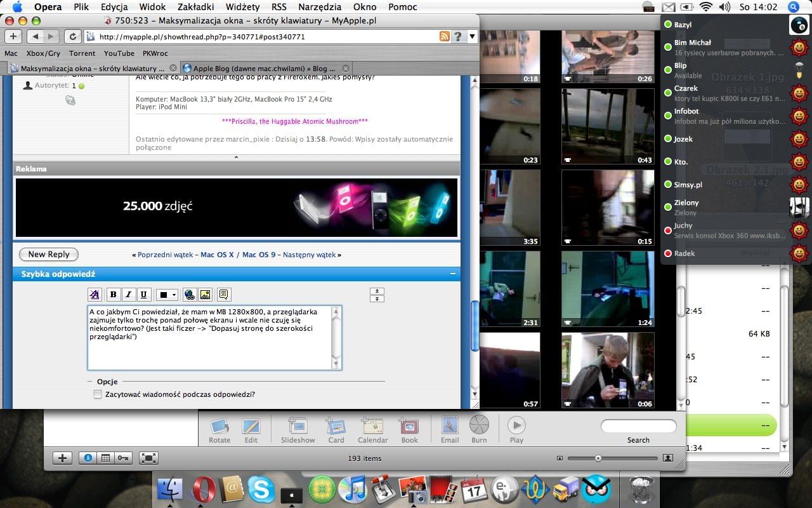Go back in Opera history

(x=36, y=36)
